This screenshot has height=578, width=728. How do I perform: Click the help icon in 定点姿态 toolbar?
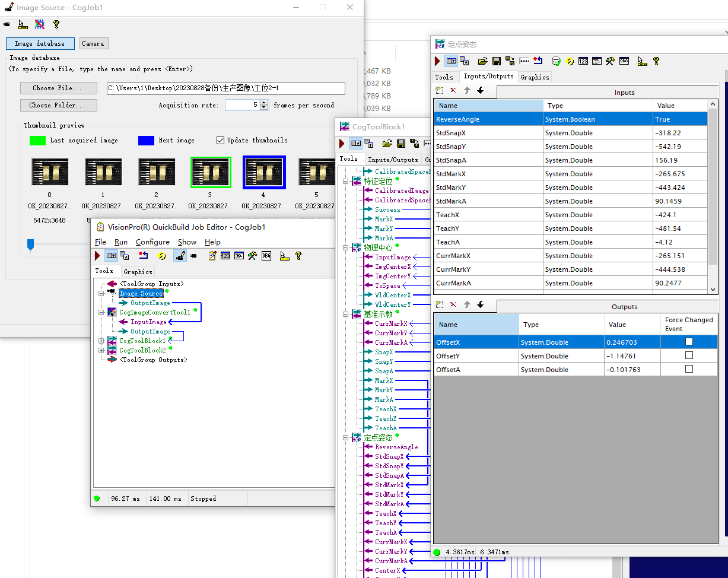tap(656, 61)
